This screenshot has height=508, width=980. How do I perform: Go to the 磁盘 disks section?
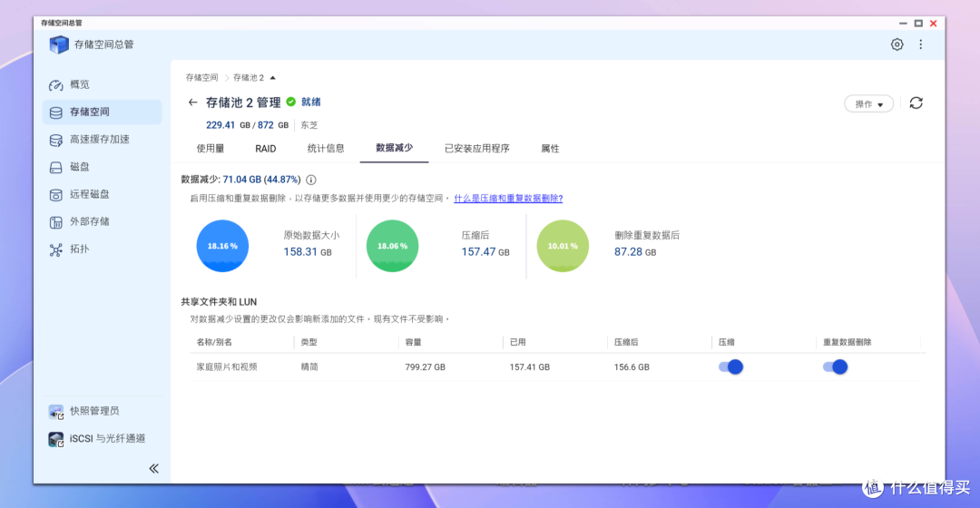(102, 167)
